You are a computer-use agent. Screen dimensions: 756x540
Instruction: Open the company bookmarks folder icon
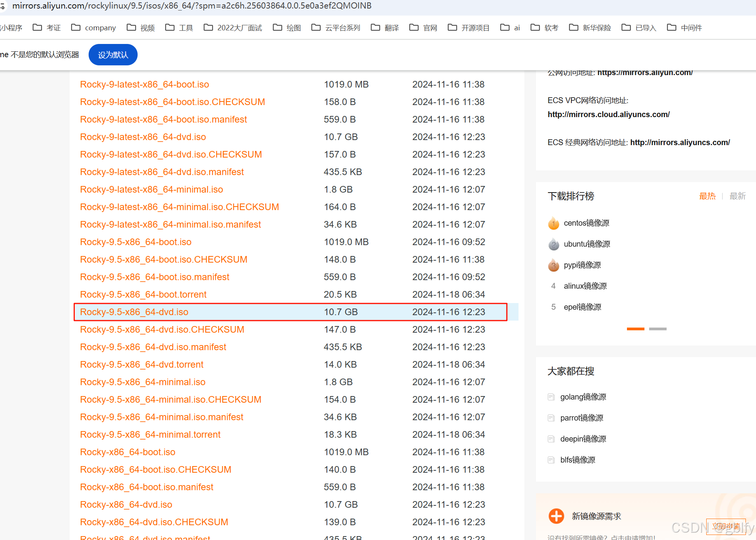click(x=76, y=28)
